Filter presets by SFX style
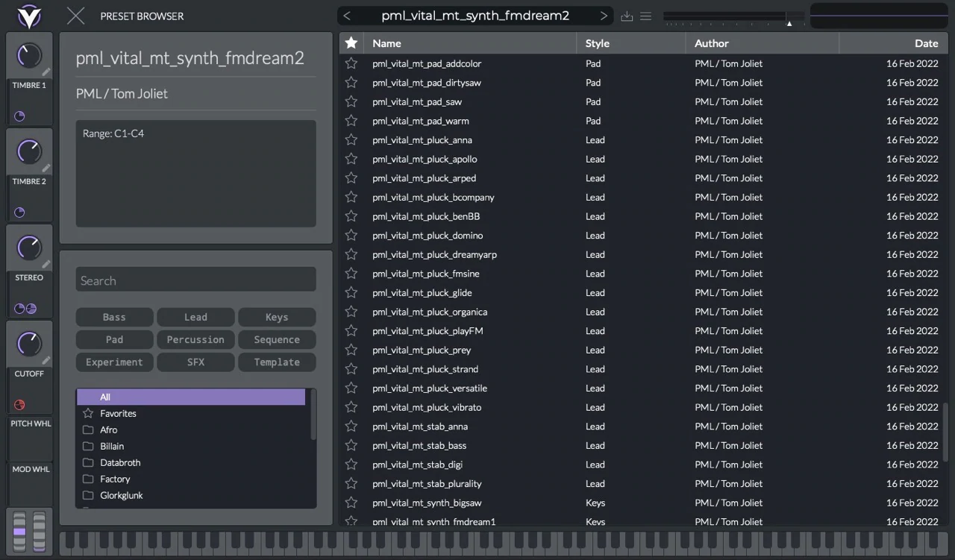955x560 pixels. pyautogui.click(x=195, y=362)
